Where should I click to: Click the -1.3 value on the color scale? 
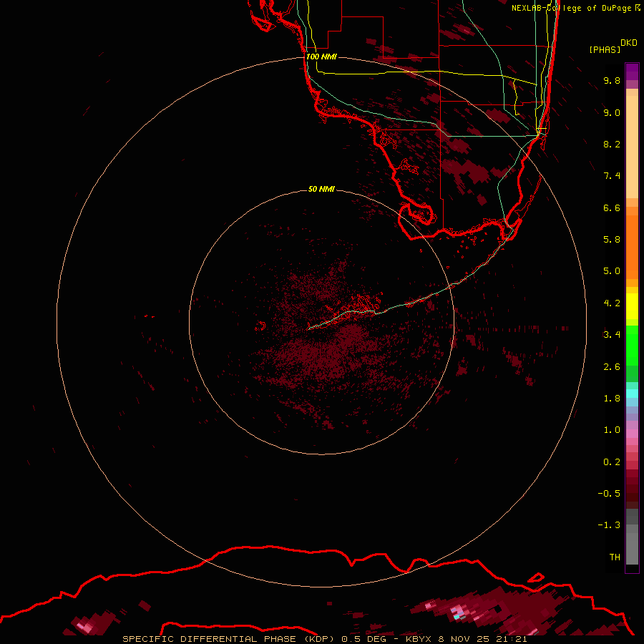tap(609, 525)
